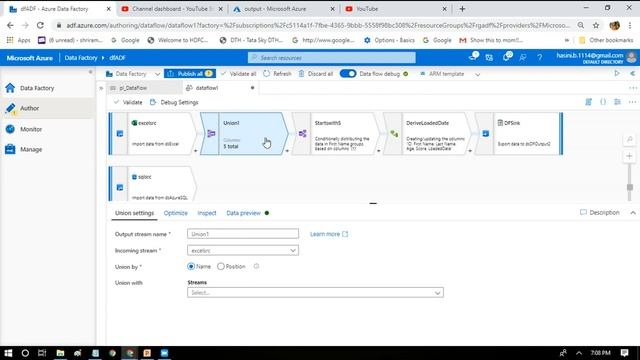Add transformation after StartswithS plus sign

(378, 151)
